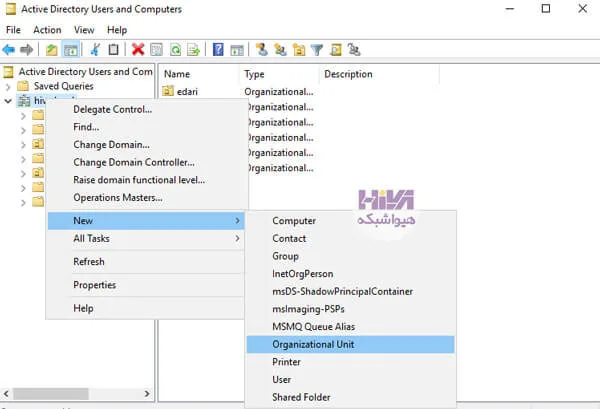Viewport: 600px width, 409px height.
Task: Click the Properties sheet toolbar icon
Action: (x=157, y=50)
